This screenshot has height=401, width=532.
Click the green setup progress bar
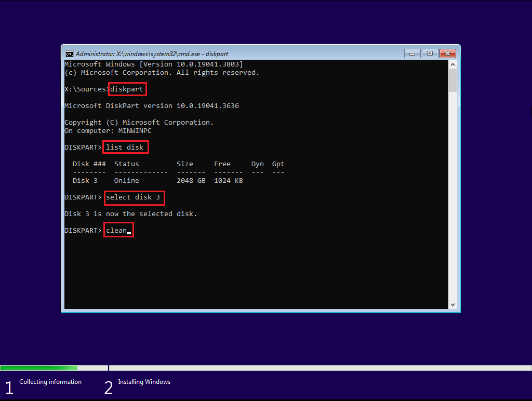(x=39, y=367)
